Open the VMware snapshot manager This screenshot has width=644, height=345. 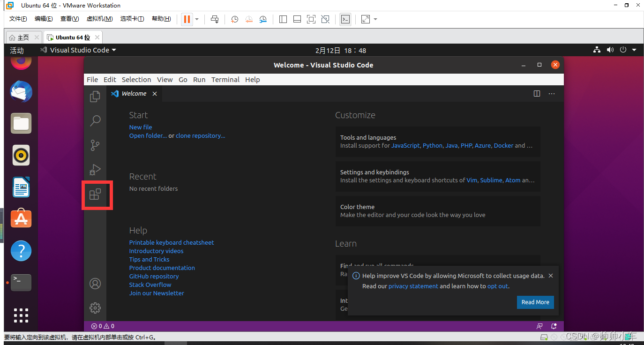tap(263, 19)
